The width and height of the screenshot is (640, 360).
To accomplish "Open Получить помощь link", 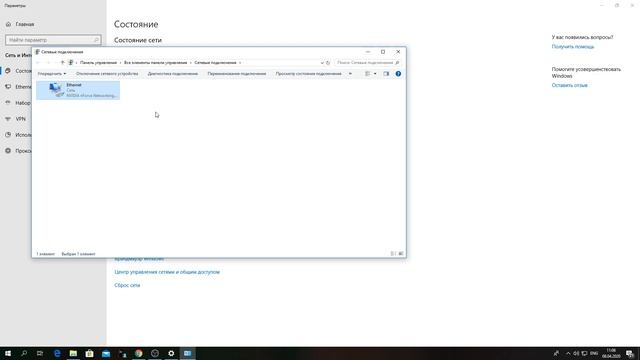I will pyautogui.click(x=573, y=47).
